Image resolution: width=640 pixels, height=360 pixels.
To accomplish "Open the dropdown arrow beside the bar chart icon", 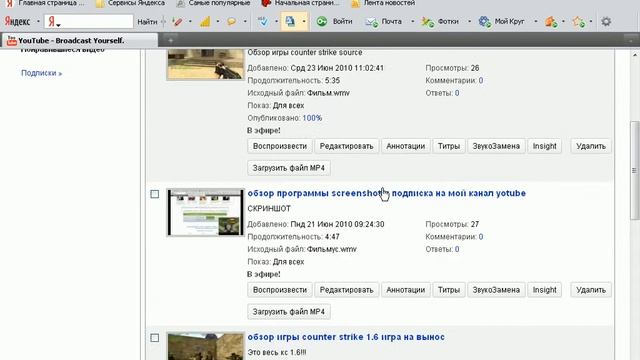I will coord(218,21).
